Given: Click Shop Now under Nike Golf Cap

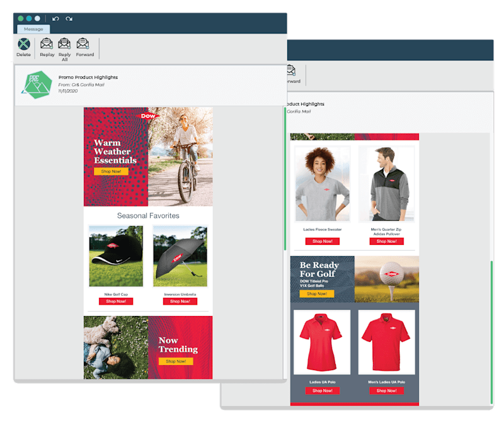Looking at the screenshot, I should 116,302.
